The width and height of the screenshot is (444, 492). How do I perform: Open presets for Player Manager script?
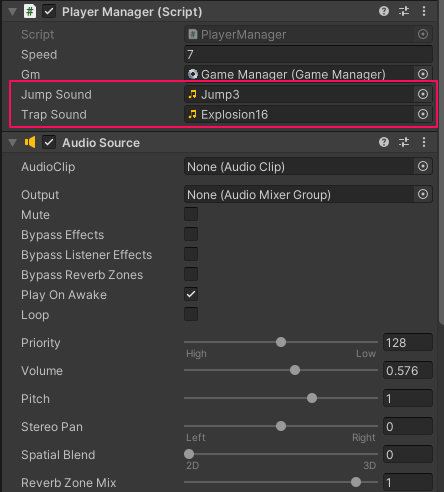(404, 11)
